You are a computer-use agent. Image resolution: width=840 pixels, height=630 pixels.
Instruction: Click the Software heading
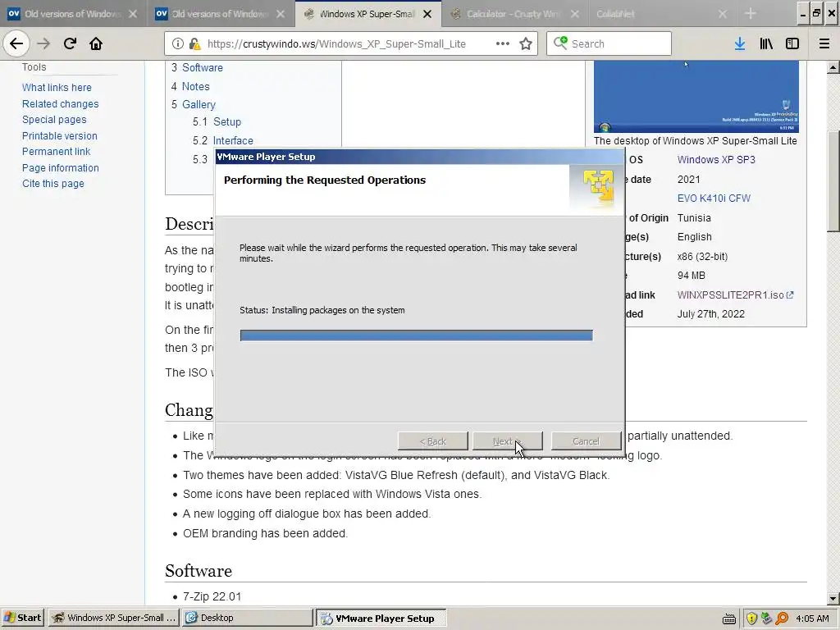click(199, 571)
